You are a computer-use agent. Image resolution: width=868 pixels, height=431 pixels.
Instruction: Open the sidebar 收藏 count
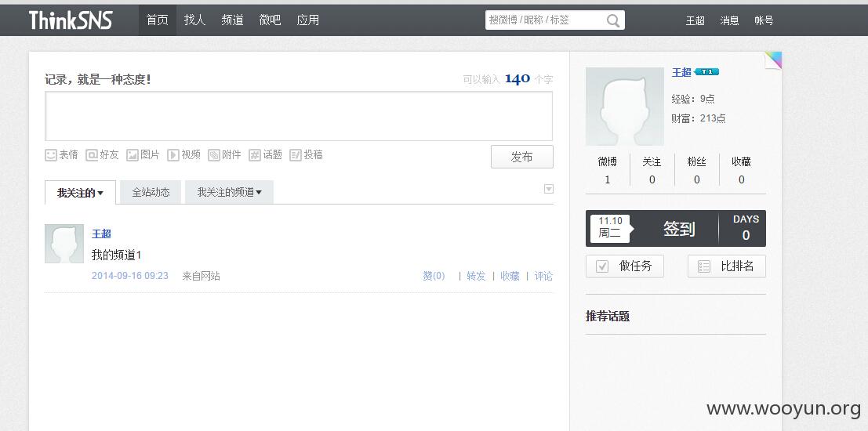tap(741, 170)
